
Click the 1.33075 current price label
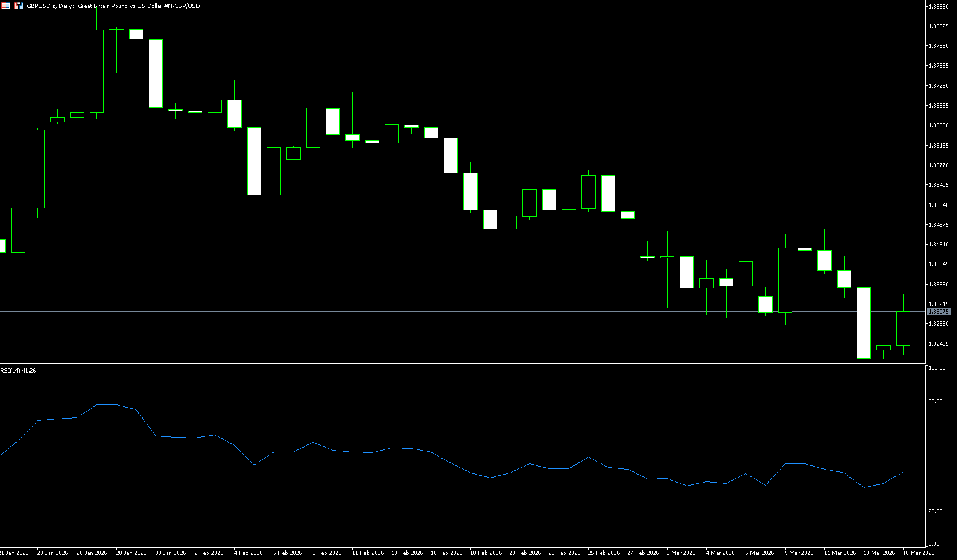(938, 312)
